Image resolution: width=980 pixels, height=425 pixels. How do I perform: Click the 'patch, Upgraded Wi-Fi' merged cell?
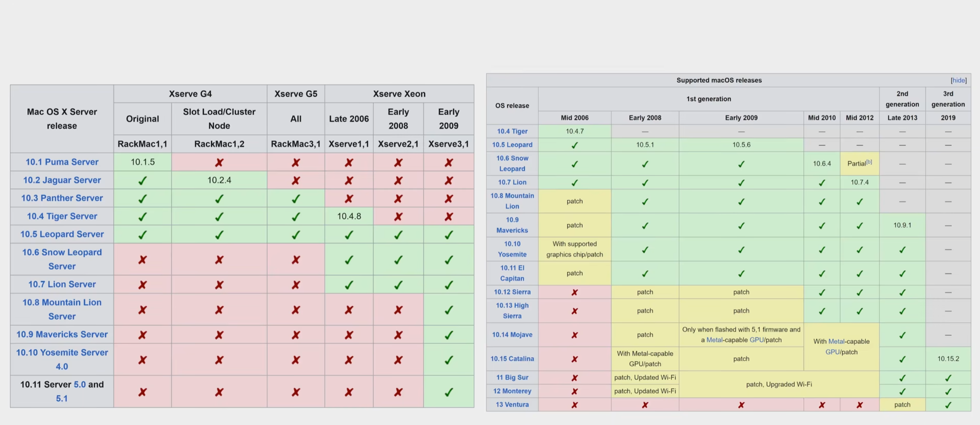(779, 385)
